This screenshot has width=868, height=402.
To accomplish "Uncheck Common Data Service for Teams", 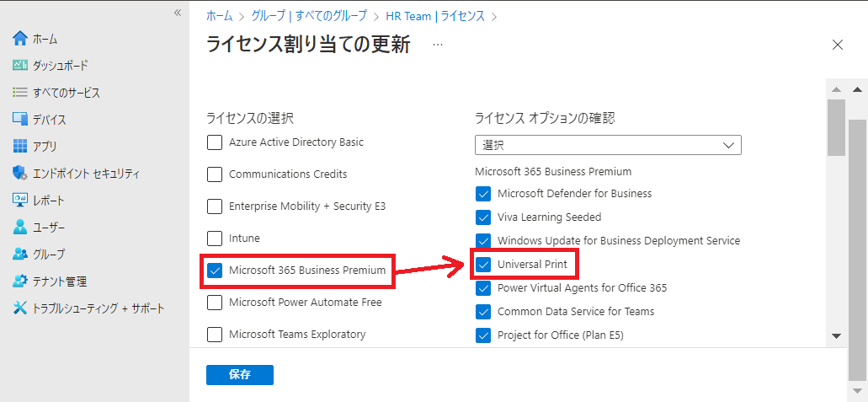I will tap(483, 312).
